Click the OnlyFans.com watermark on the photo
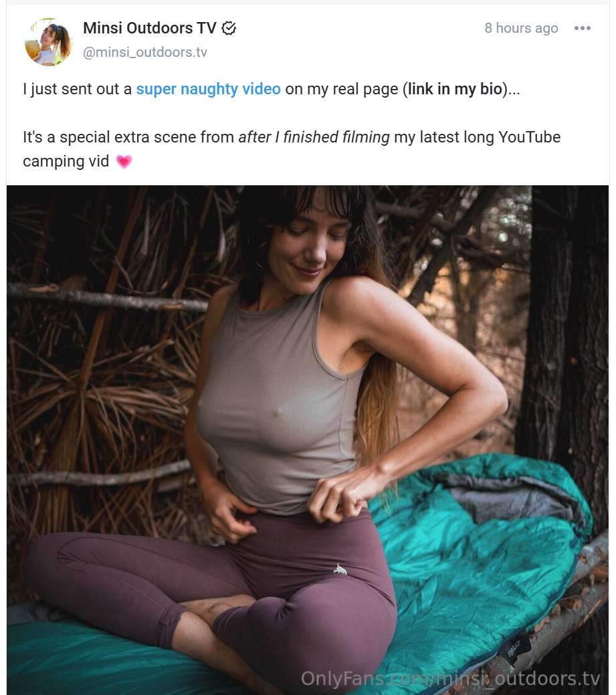 click(450, 679)
